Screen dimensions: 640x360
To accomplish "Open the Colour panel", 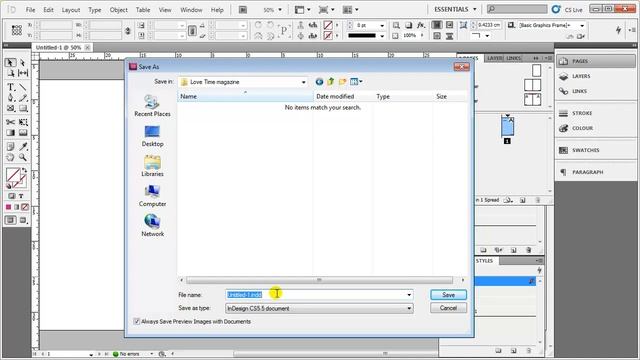I will pos(595,128).
